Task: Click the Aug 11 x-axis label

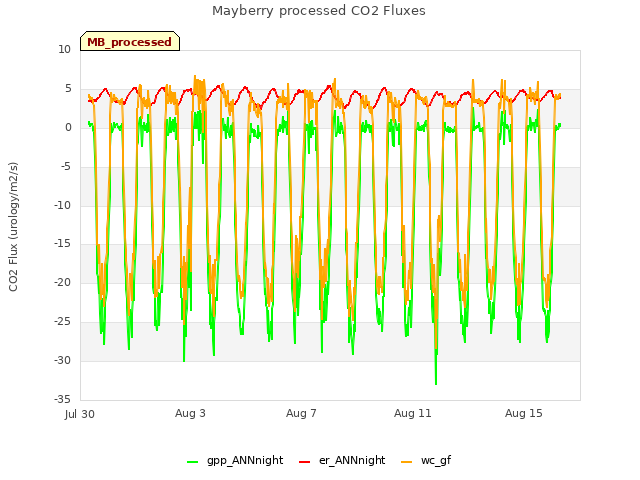Action: click(x=412, y=413)
